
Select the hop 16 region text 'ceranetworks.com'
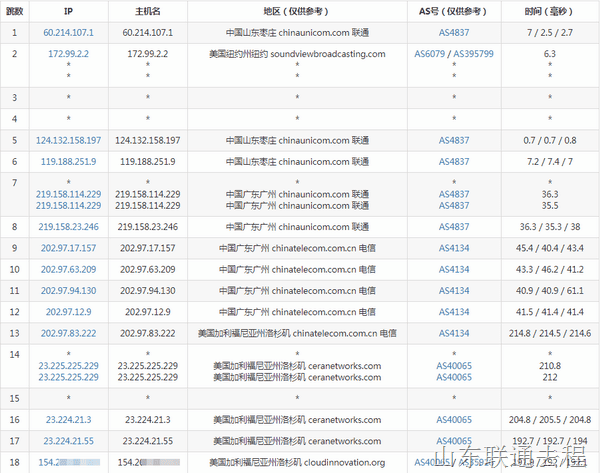click(344, 420)
